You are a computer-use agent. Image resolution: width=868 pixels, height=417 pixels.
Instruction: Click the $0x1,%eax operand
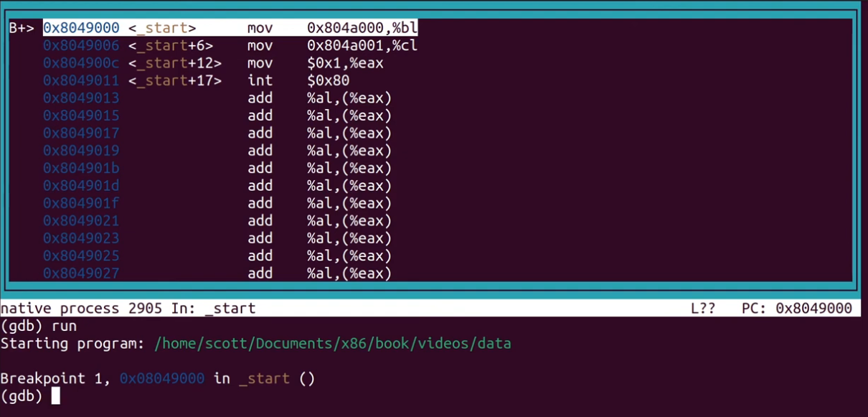click(x=345, y=63)
